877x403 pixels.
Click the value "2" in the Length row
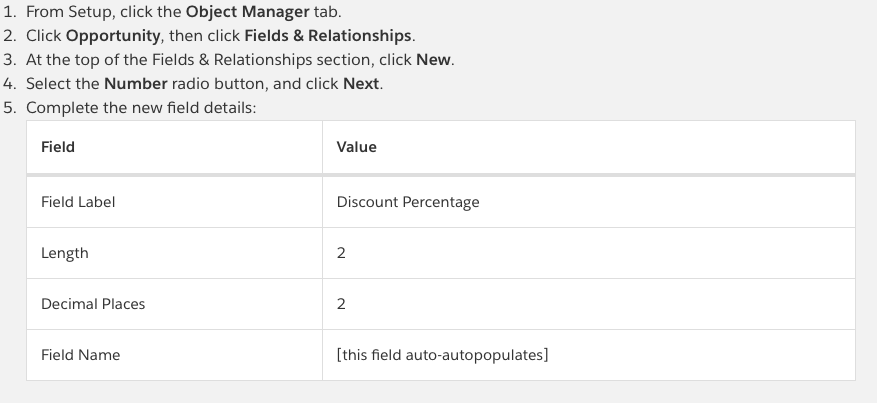pyautogui.click(x=342, y=253)
